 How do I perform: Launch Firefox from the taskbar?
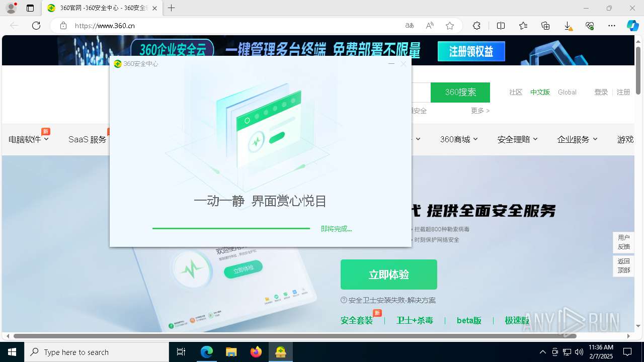coord(256,352)
